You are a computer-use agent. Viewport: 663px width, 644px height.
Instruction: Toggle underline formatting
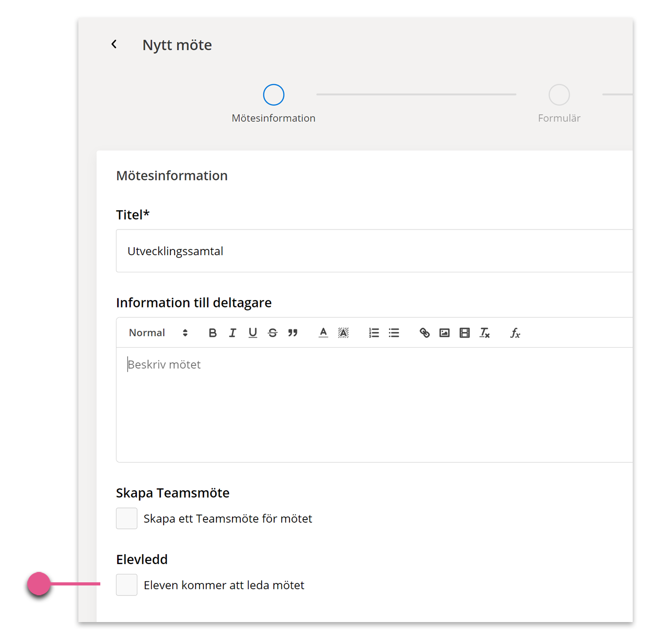click(253, 333)
